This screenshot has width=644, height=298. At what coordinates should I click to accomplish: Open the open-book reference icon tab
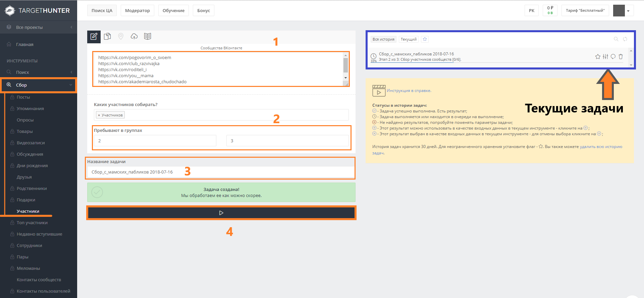(x=148, y=37)
